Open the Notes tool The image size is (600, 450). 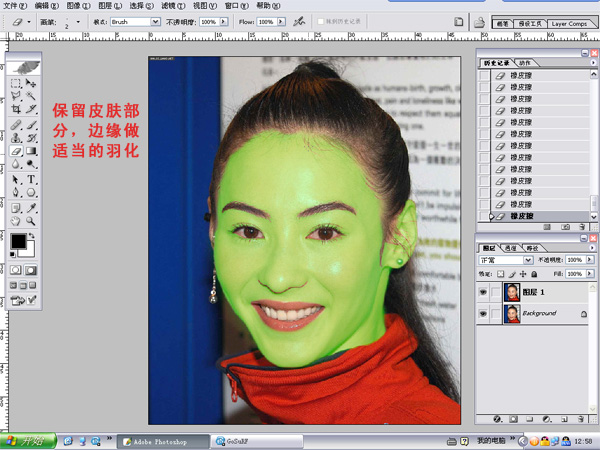(x=16, y=208)
